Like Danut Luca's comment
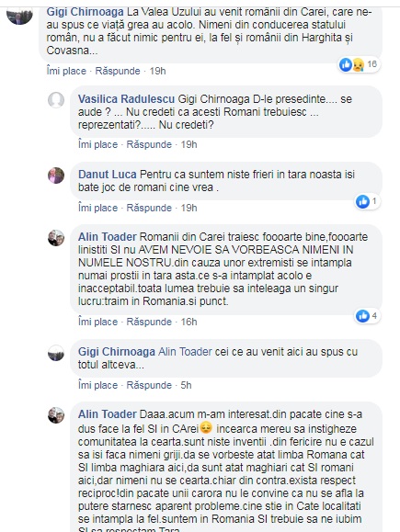 (x=97, y=208)
